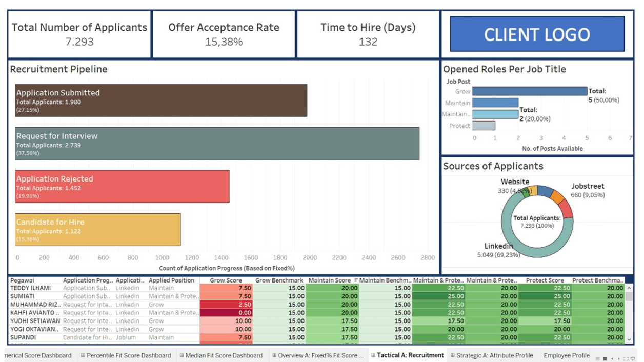Image resolution: width=644 pixels, height=362 pixels.
Task: Click the red Application Rejected bar
Action: pos(122,187)
